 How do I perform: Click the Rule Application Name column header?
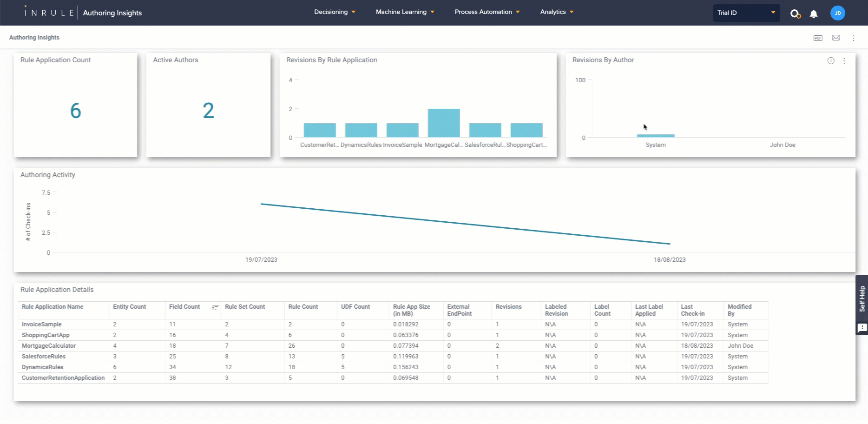tap(53, 307)
